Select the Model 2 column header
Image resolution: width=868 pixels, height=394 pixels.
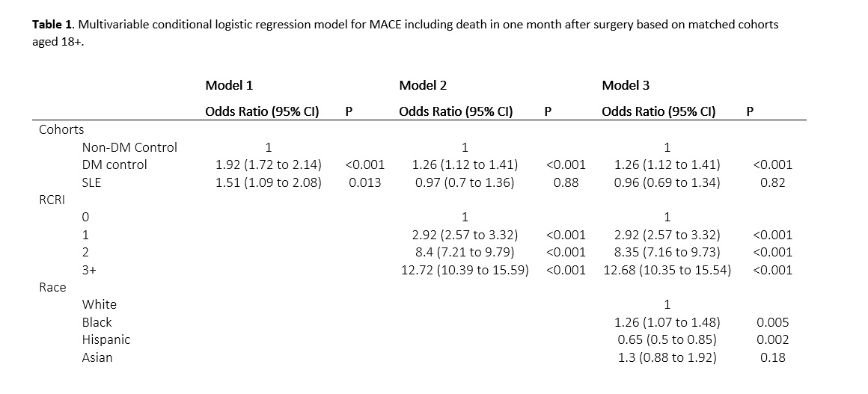click(424, 86)
